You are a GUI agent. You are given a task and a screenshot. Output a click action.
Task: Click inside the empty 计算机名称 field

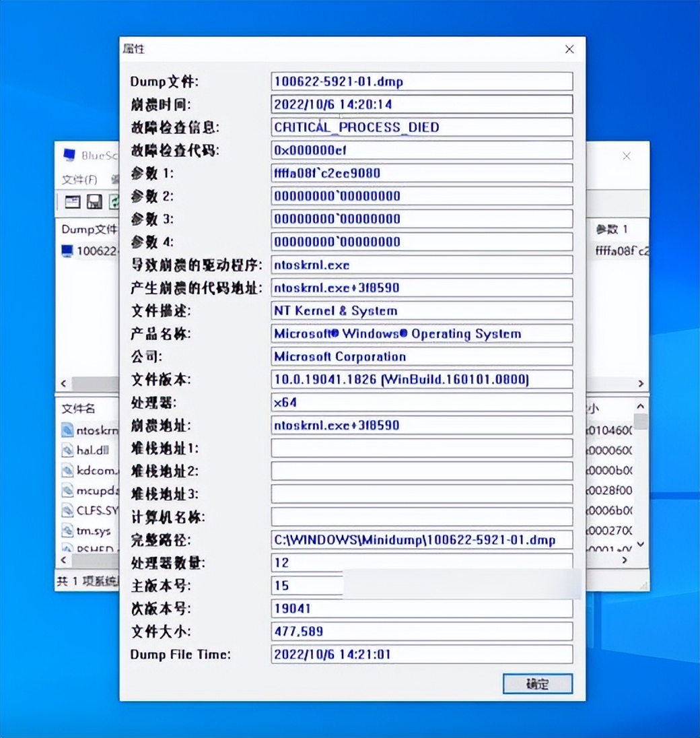tap(422, 516)
